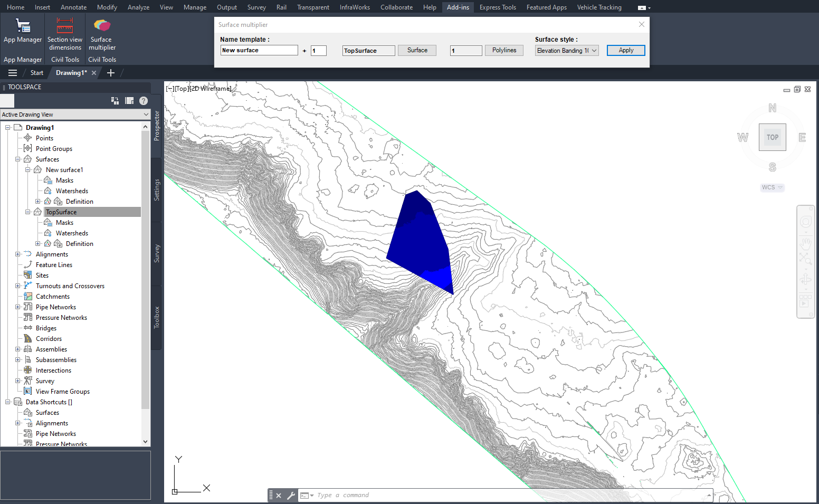Open the Express Tools ribbon tab
819x504 pixels.
coord(498,7)
